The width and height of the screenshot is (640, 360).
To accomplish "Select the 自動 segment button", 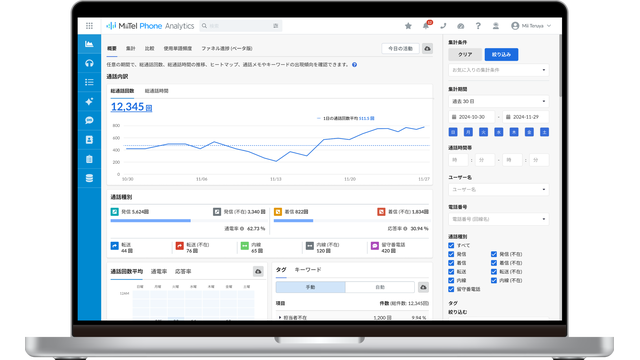I will coord(380,287).
